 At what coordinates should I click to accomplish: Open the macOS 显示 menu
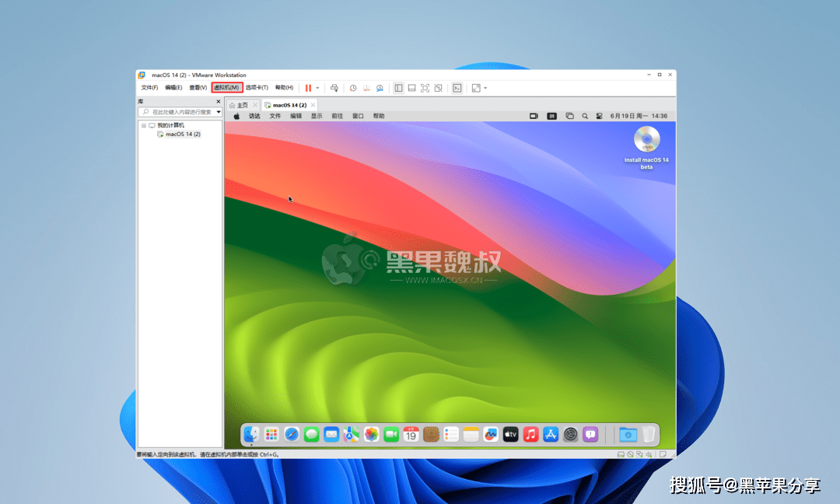pyautogui.click(x=317, y=116)
